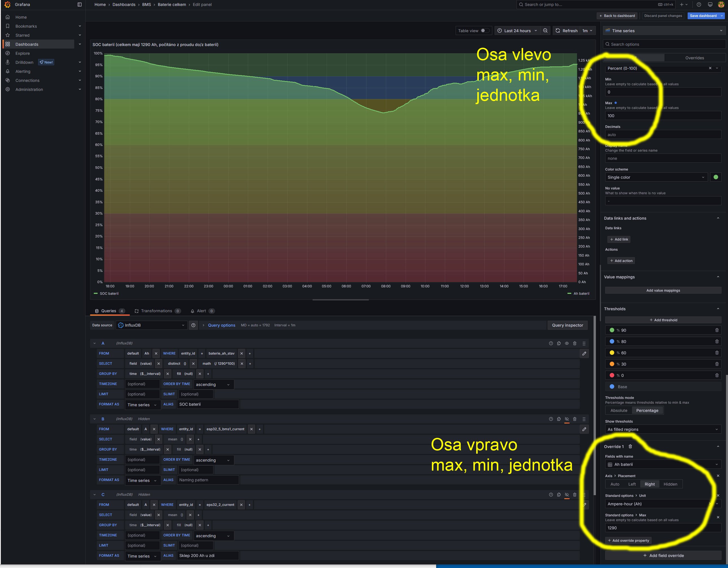Click Back to dashboard button
728x568 pixels.
(617, 16)
